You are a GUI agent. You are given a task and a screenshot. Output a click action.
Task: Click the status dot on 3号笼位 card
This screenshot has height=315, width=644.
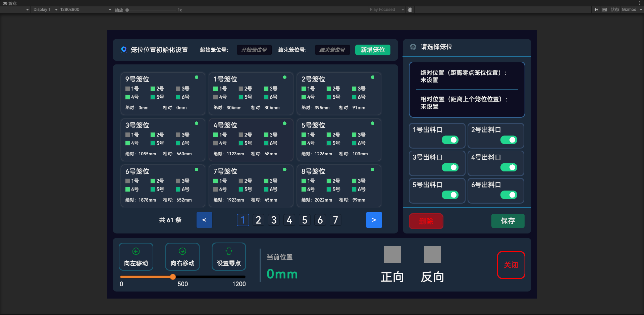197,123
